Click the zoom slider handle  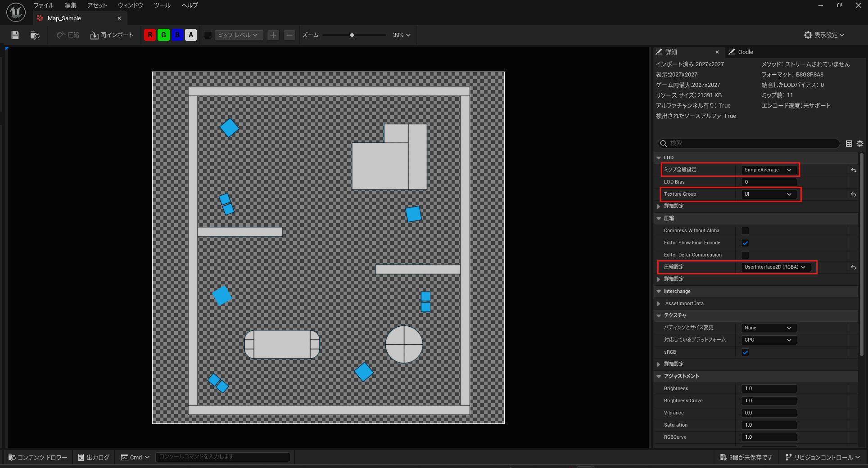tap(352, 35)
